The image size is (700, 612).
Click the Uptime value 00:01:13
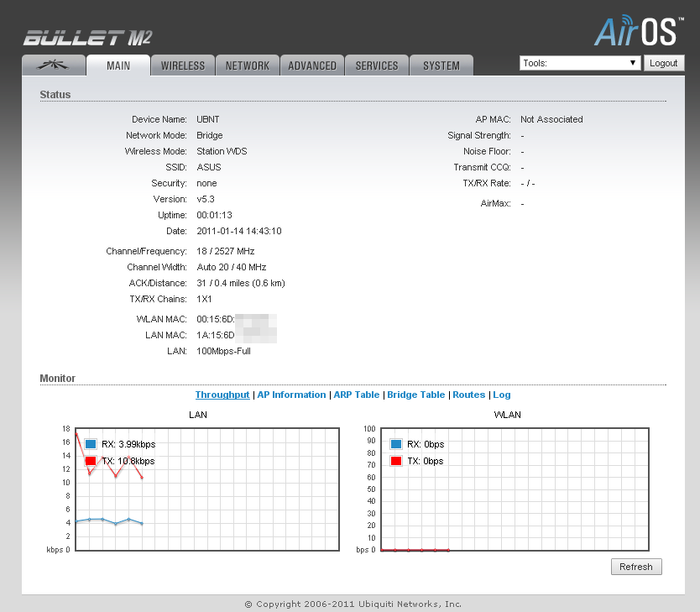pos(214,215)
